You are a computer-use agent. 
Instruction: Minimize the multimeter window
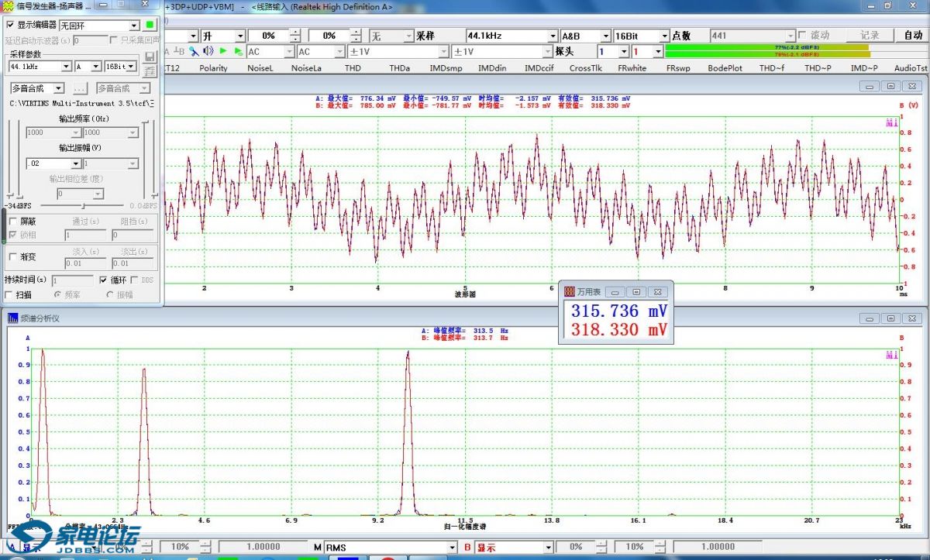[x=615, y=292]
